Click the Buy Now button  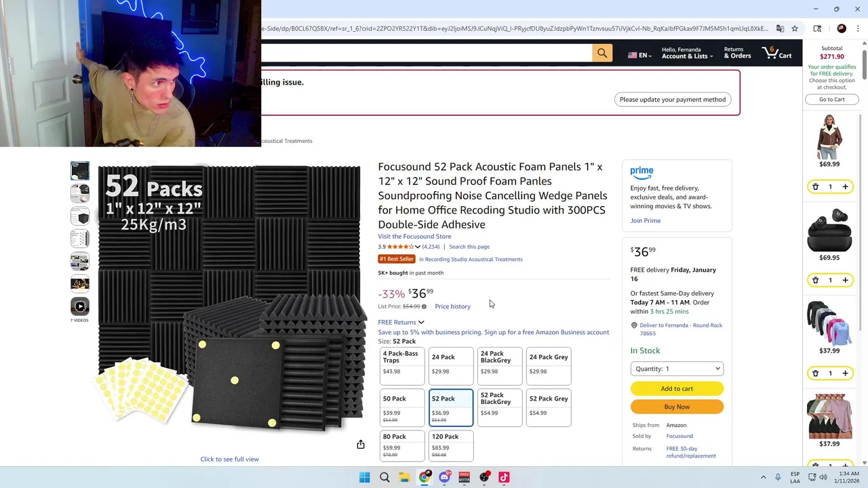pos(677,407)
